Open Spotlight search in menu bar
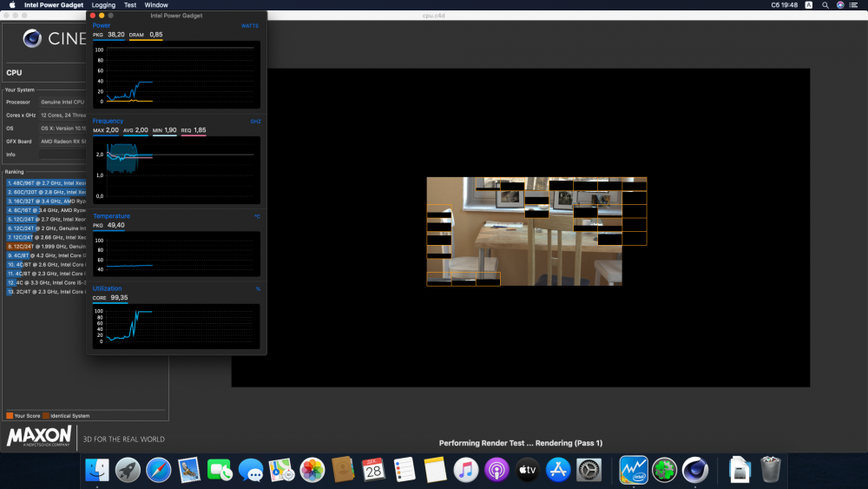 click(825, 5)
